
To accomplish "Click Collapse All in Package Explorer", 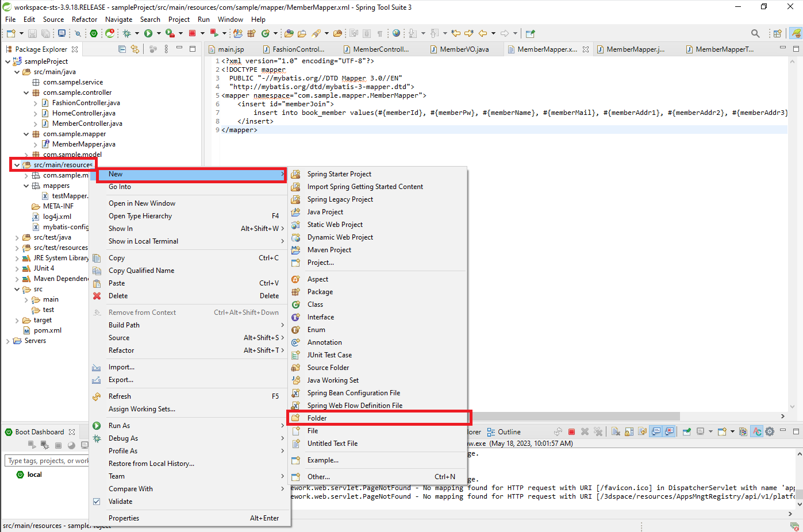I will tap(122, 49).
